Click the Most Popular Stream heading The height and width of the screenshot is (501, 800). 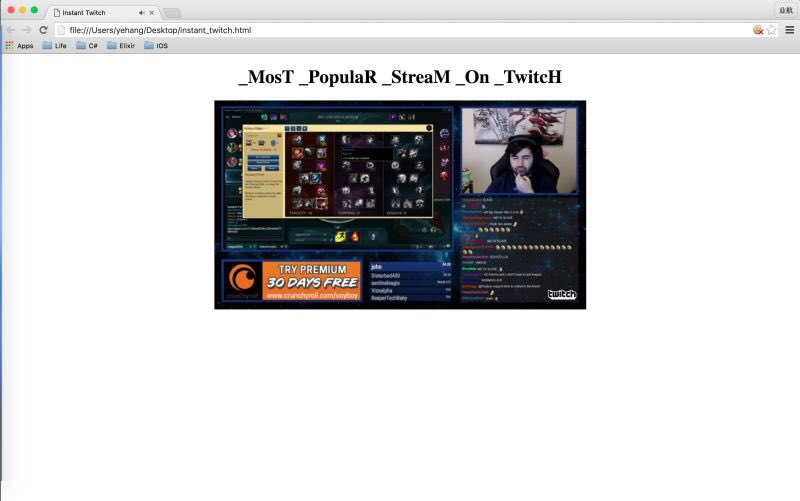point(400,77)
